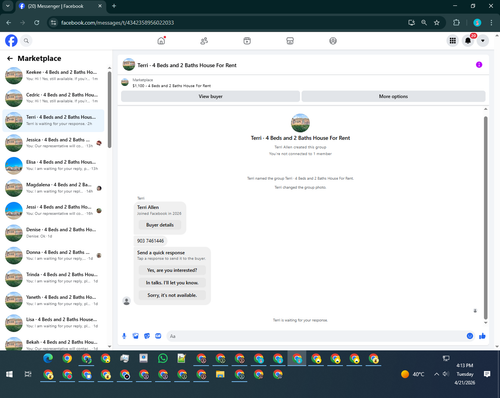The height and width of the screenshot is (398, 500).
Task: Reload the page in Chrome
Action: [37, 23]
